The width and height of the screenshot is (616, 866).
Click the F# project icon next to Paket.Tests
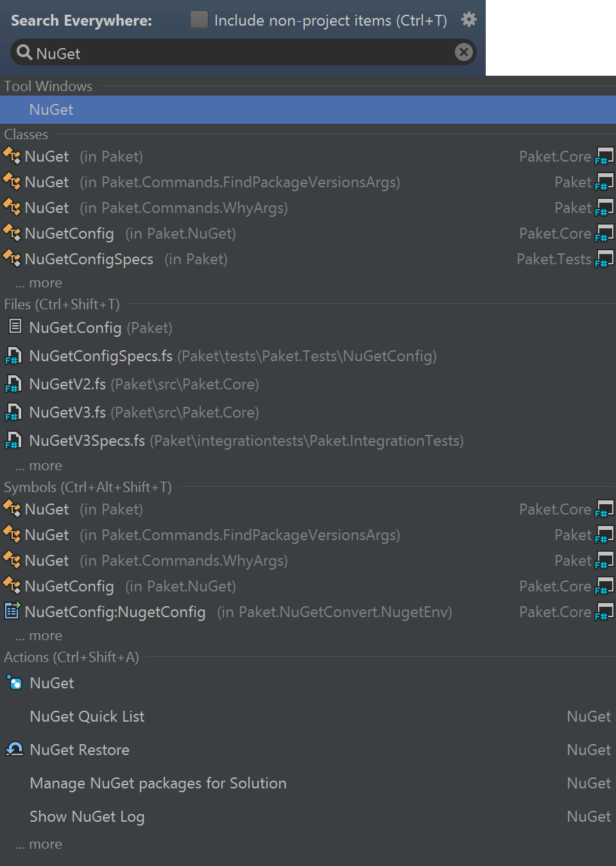604,259
